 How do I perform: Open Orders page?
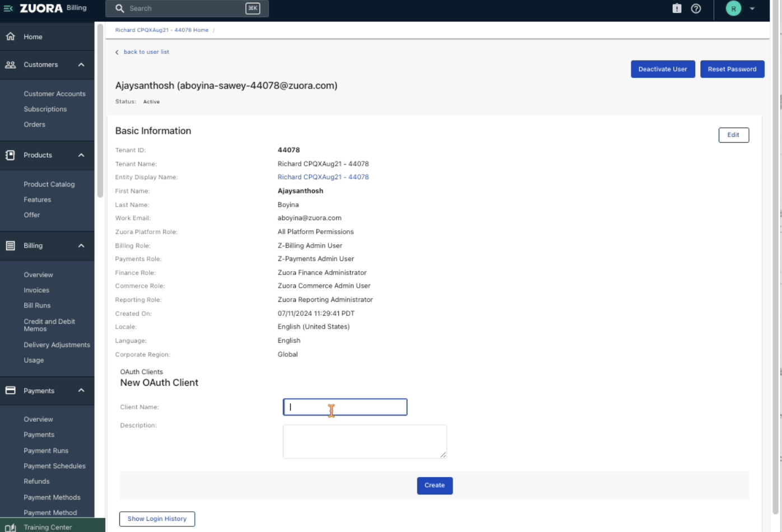[34, 124]
